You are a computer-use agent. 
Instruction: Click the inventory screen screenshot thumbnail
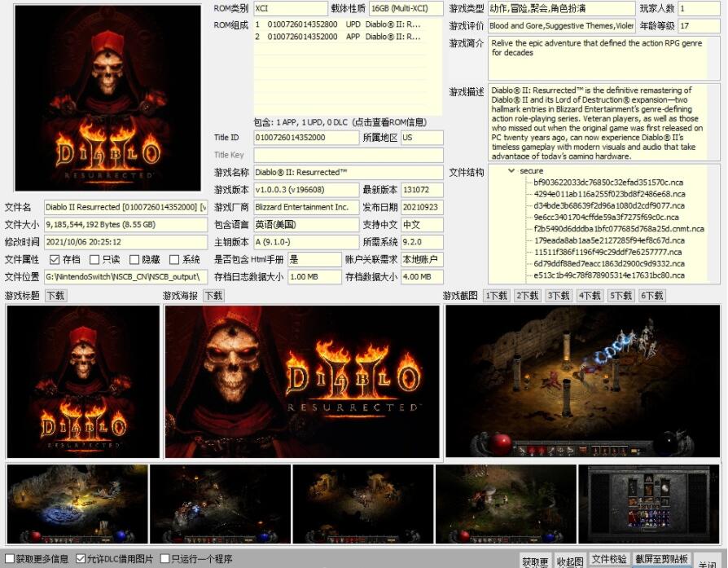click(x=649, y=504)
